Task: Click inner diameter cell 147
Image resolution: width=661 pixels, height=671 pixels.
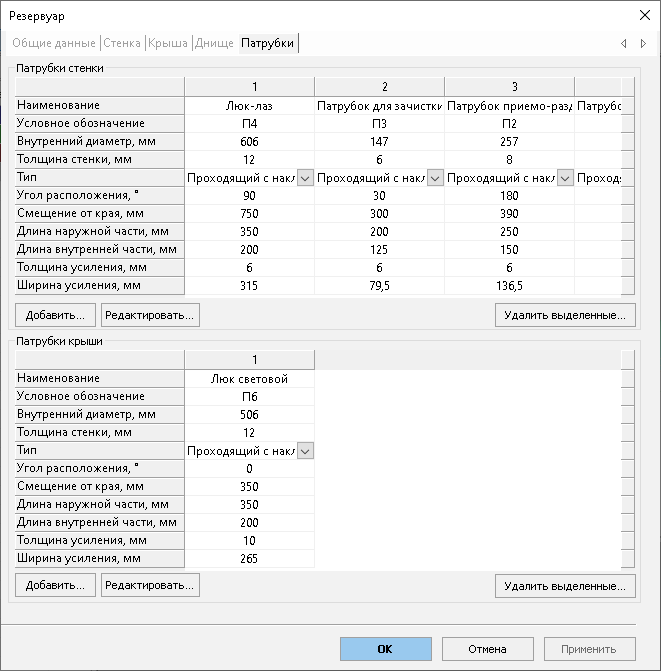Action: tap(379, 142)
